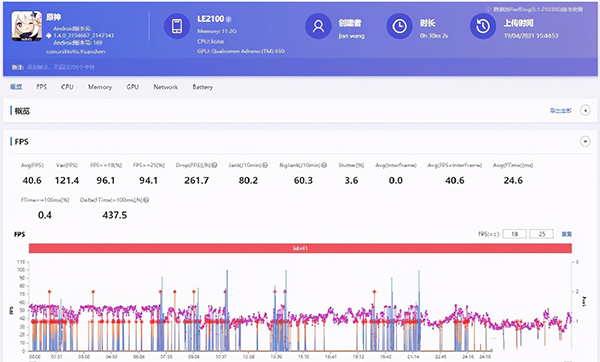Click the device name LE2100
This screenshot has height=362, width=600.
[210, 19]
